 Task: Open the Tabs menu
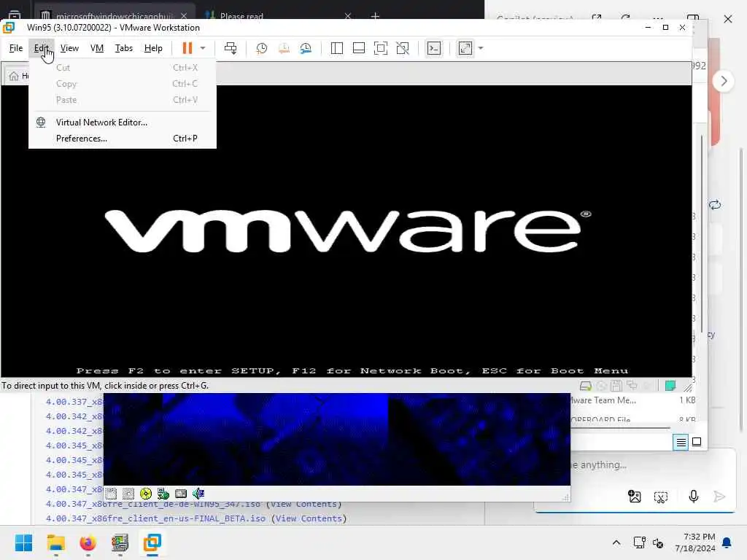[124, 48]
